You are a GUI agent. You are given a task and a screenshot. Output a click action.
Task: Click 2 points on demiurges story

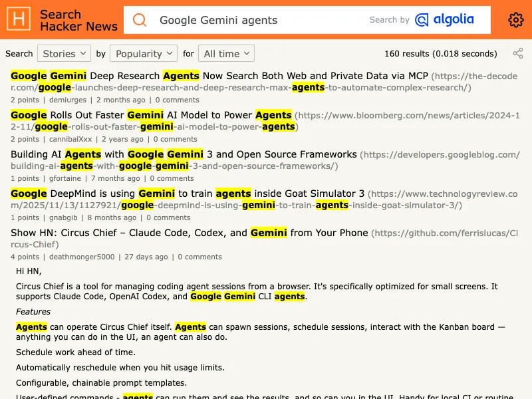25,100
